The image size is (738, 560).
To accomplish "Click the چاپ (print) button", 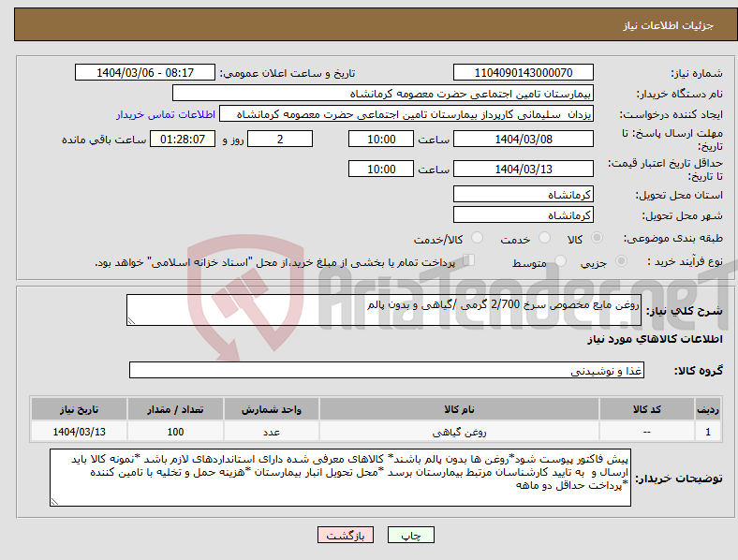I will pyautogui.click(x=410, y=535).
